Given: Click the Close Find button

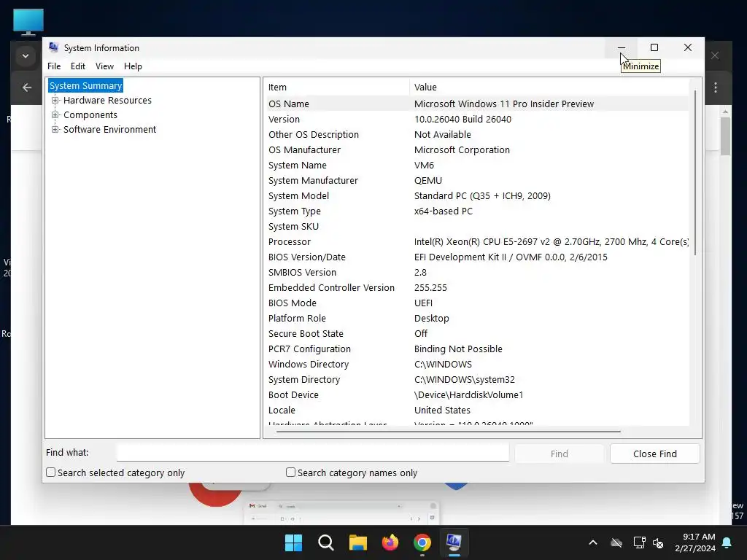Looking at the screenshot, I should pos(654,454).
